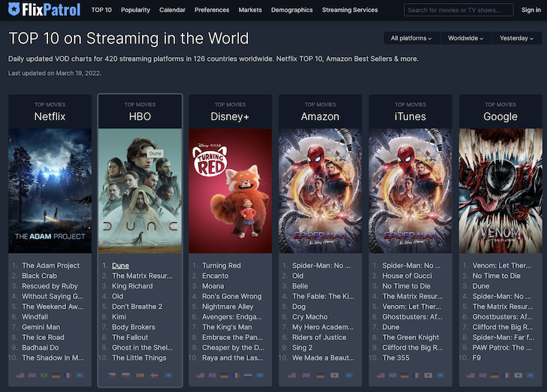
Task: Select the France flag under iTunes list
Action: pos(416,375)
